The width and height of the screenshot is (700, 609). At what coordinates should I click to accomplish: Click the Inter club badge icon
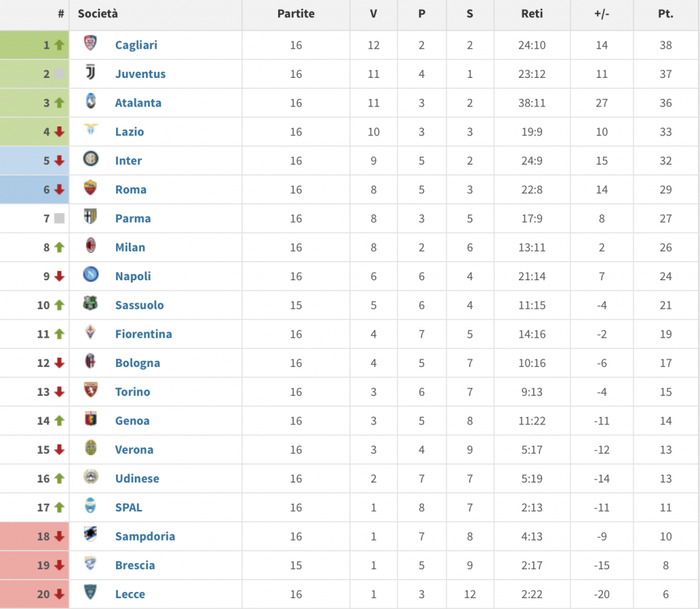90,160
